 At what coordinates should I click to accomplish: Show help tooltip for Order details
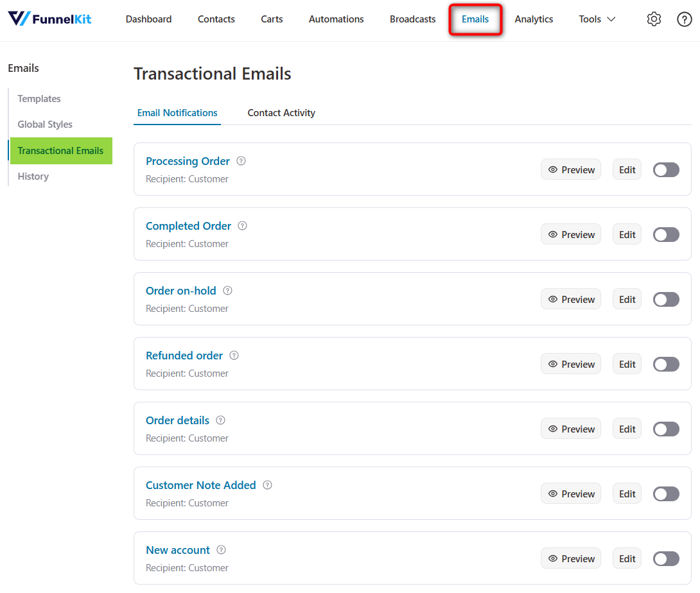(x=220, y=420)
